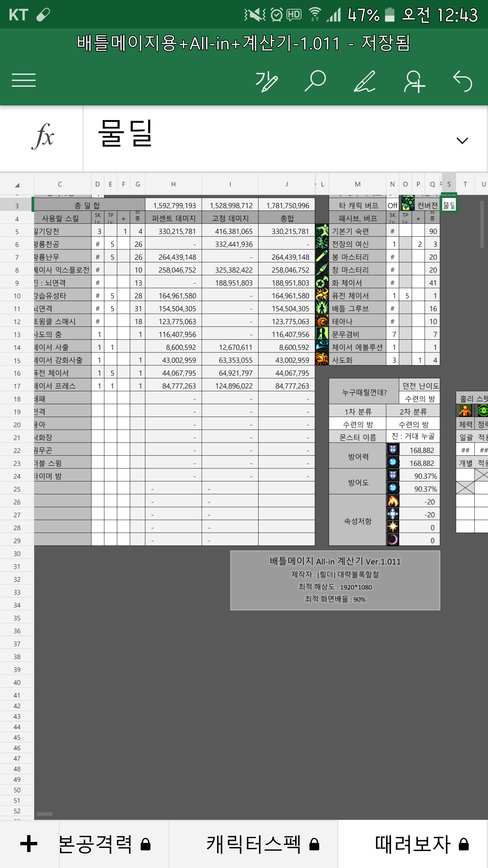
Task: Add a new sheet with plus icon
Action: [29, 844]
